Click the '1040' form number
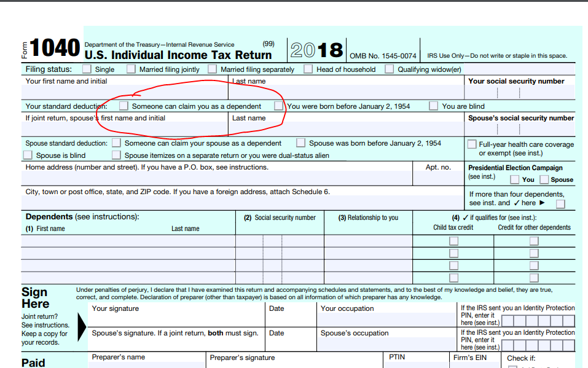588x368 pixels. pyautogui.click(x=55, y=48)
